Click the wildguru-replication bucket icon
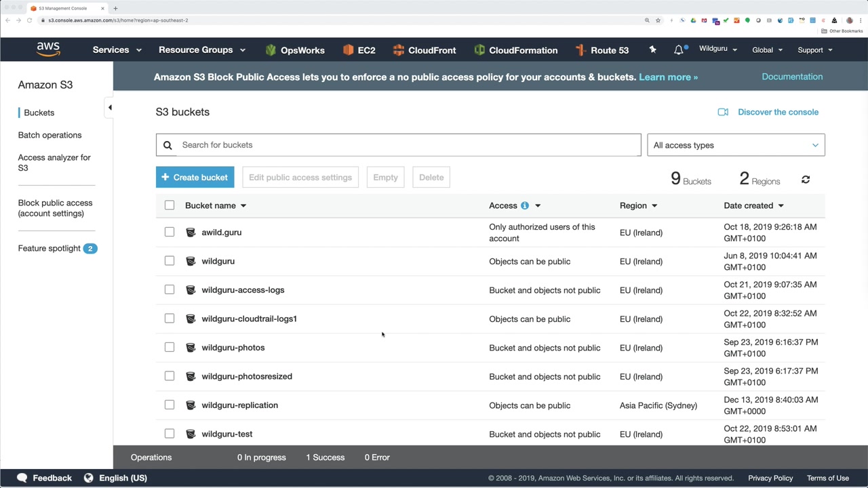The image size is (868, 488). point(191,405)
